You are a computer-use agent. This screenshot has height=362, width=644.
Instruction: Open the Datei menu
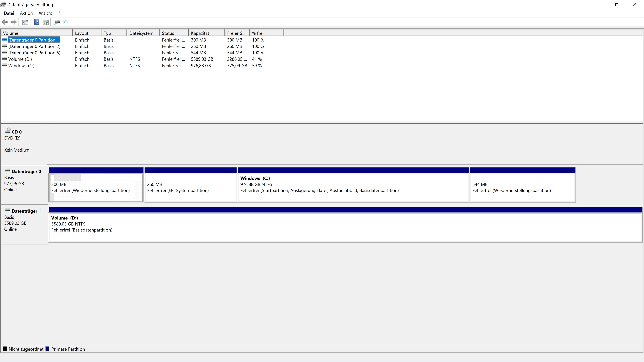click(x=9, y=13)
